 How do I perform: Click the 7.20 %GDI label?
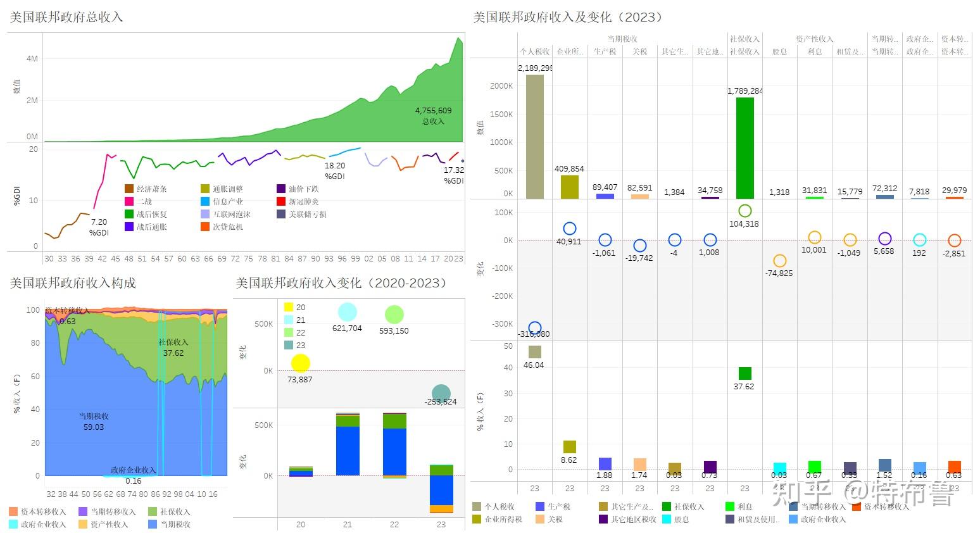pyautogui.click(x=99, y=227)
